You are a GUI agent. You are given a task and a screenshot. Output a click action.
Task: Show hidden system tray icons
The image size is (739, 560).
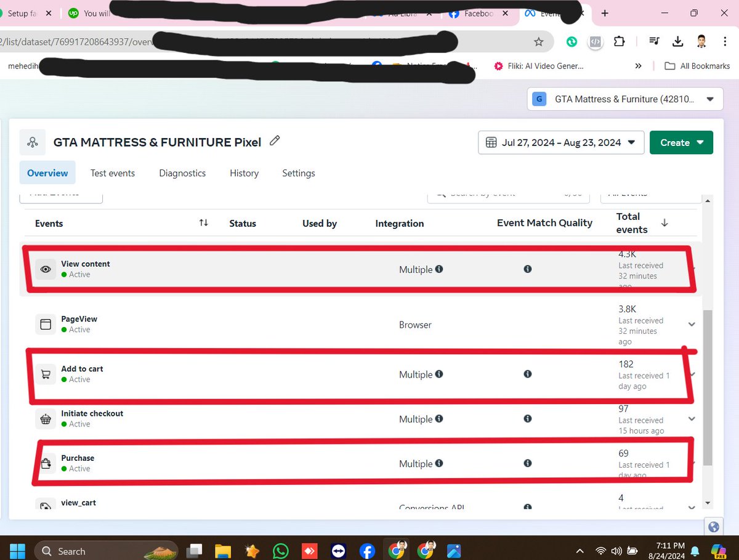point(579,551)
